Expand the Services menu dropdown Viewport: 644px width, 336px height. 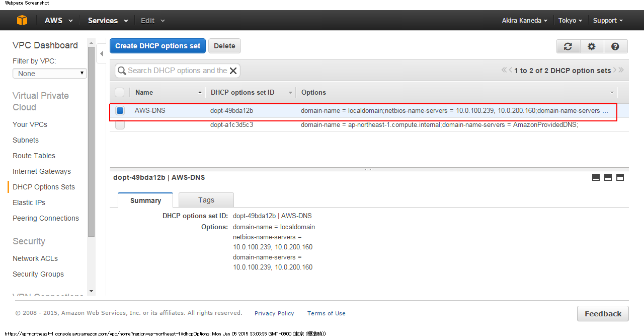click(x=108, y=21)
